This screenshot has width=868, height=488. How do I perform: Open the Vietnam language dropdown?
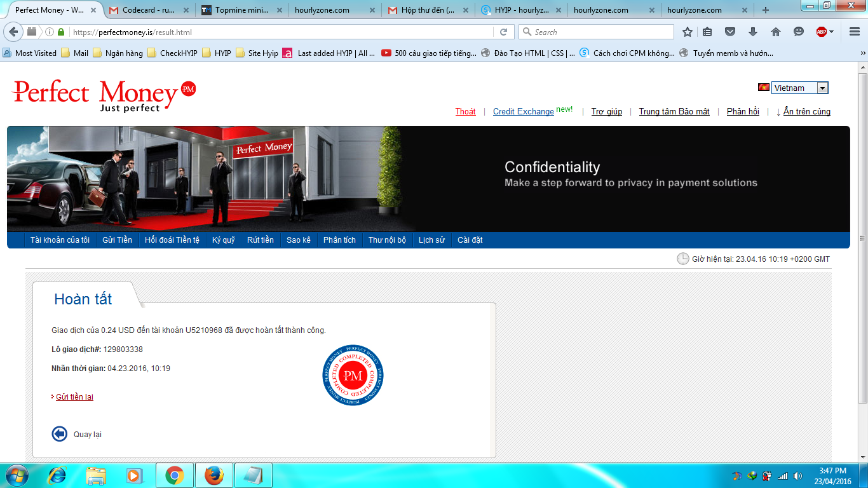800,88
